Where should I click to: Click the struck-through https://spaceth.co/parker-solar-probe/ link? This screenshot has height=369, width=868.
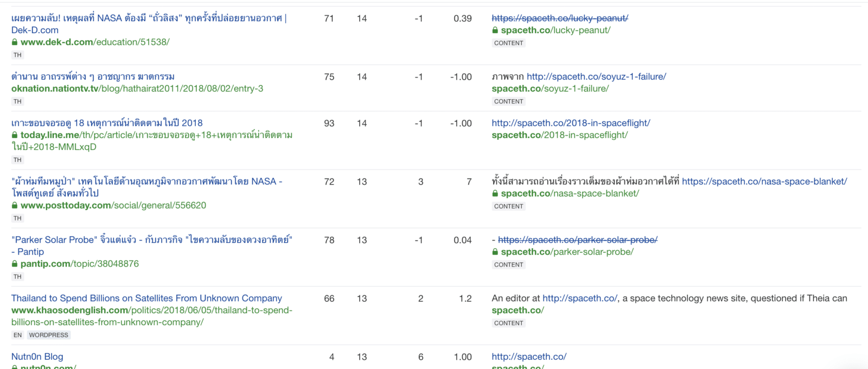coord(577,240)
